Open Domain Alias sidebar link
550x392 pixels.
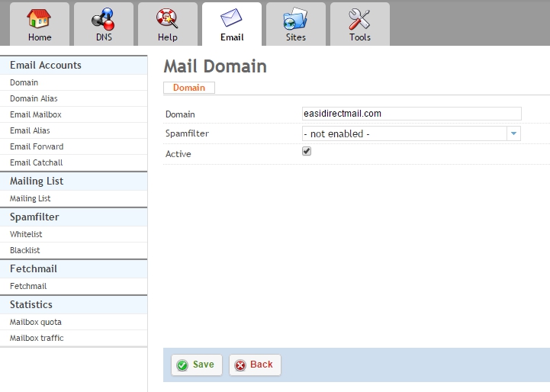click(34, 98)
